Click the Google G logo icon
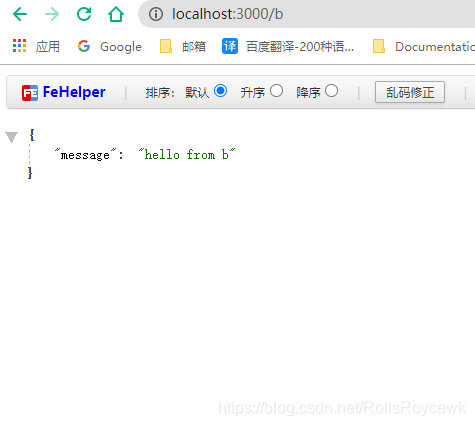 [x=84, y=46]
